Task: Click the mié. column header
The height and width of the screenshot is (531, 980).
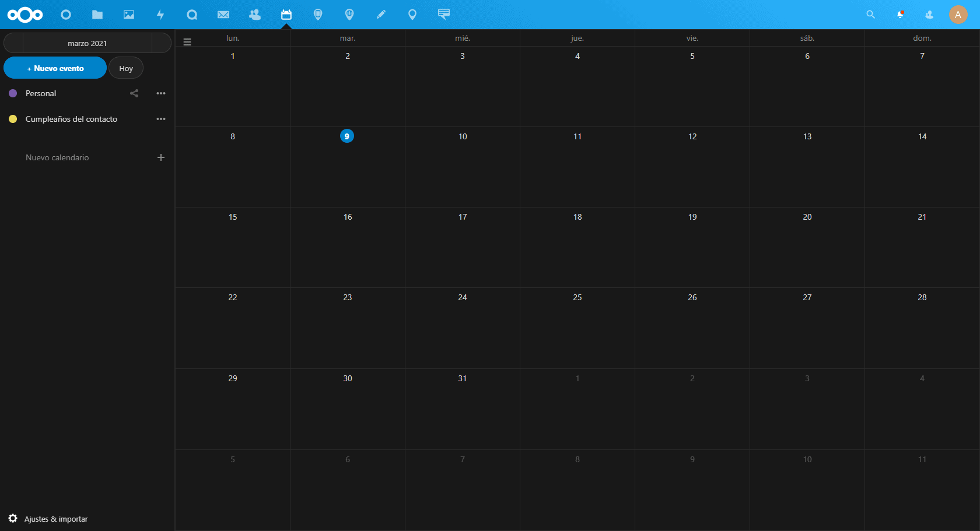Action: coord(463,38)
